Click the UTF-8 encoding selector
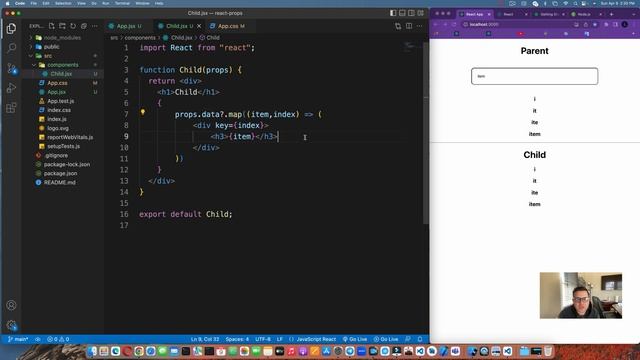The height and width of the screenshot is (360, 640). (263, 339)
